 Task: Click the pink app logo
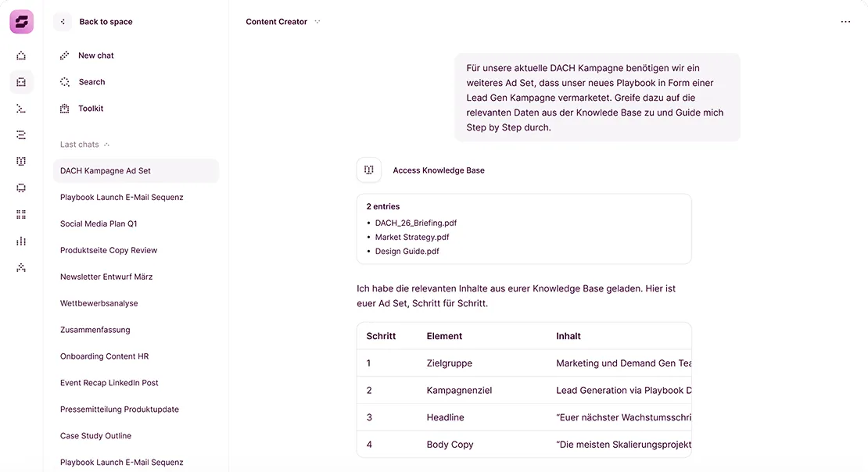pyautogui.click(x=21, y=22)
